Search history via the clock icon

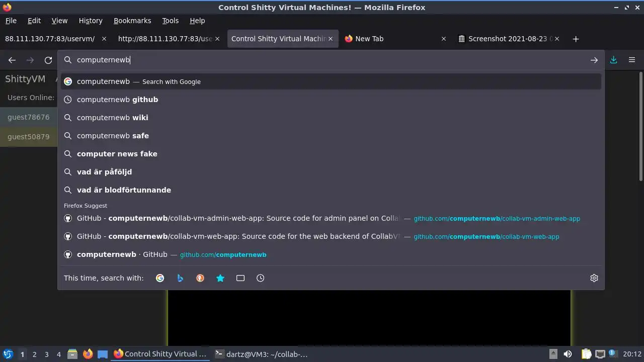coord(261,278)
